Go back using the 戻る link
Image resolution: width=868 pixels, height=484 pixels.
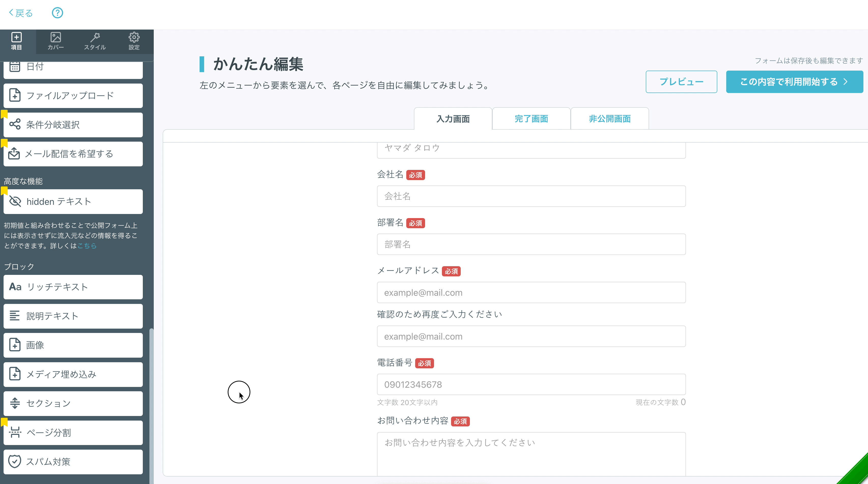pyautogui.click(x=21, y=13)
